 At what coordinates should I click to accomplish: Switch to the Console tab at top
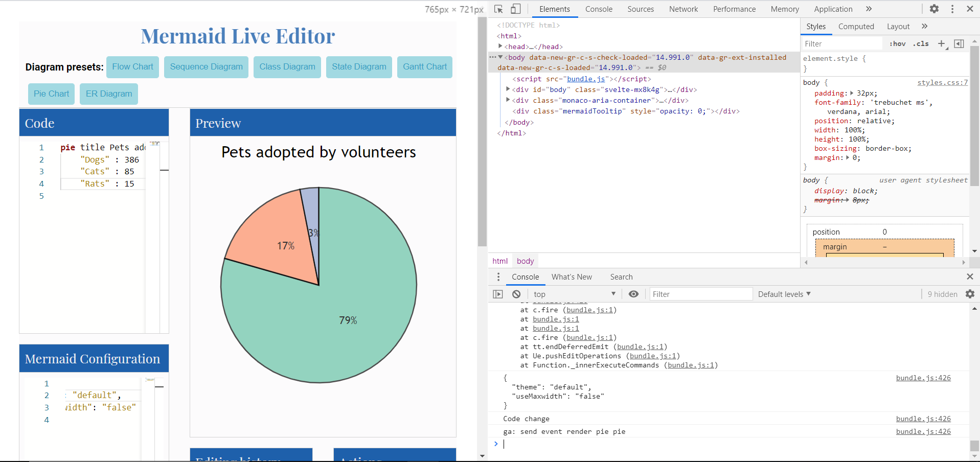coord(599,9)
